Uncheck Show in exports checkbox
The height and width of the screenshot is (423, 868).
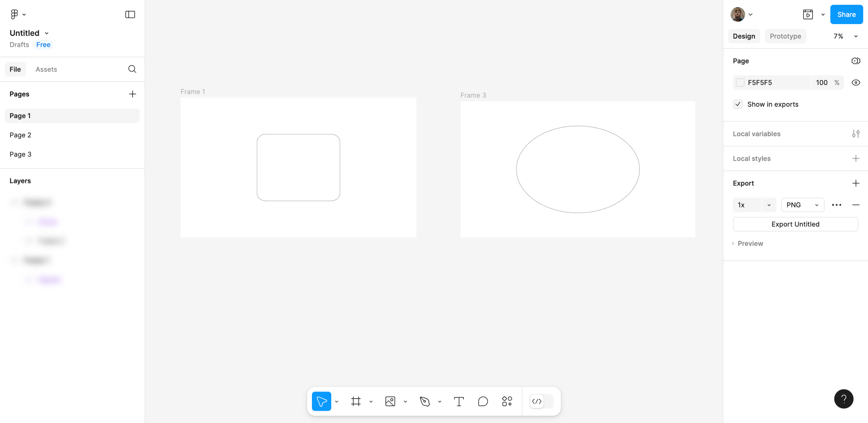(x=738, y=104)
